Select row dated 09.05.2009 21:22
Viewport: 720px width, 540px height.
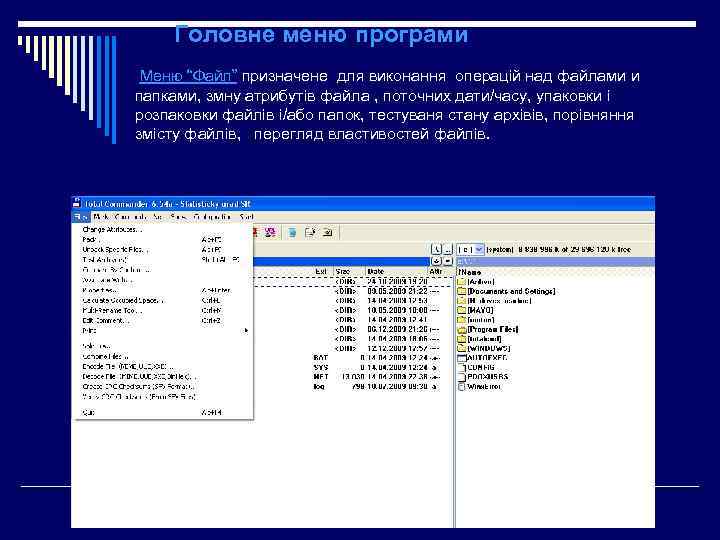click(x=353, y=291)
